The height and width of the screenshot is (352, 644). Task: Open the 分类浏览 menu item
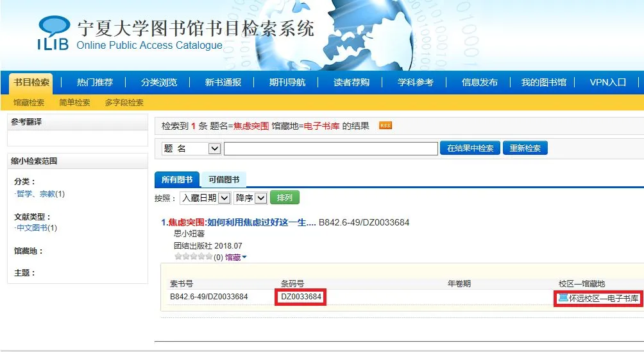[159, 82]
